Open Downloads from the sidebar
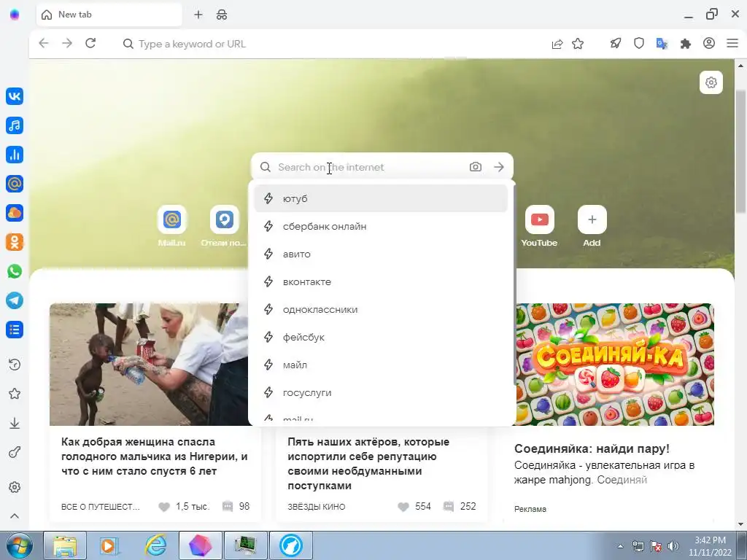The image size is (747, 560). click(x=15, y=424)
